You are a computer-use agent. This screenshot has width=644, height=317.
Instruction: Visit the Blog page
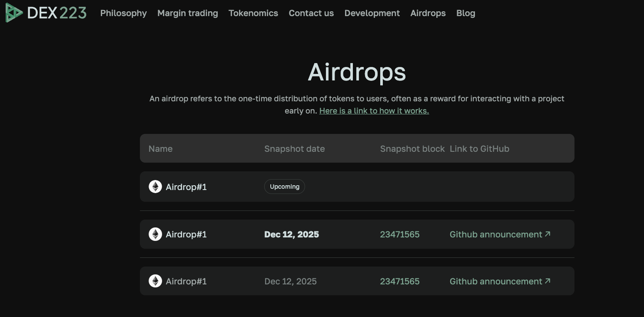tap(466, 13)
